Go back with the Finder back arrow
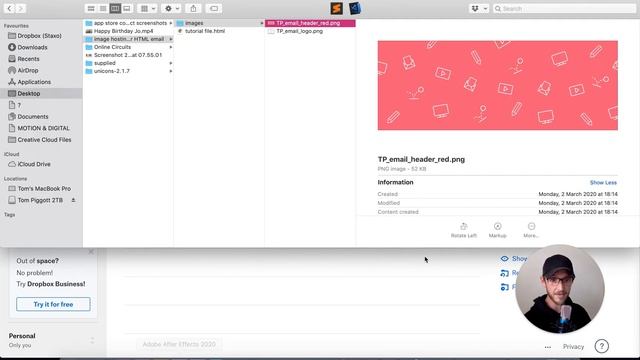 tap(9, 8)
